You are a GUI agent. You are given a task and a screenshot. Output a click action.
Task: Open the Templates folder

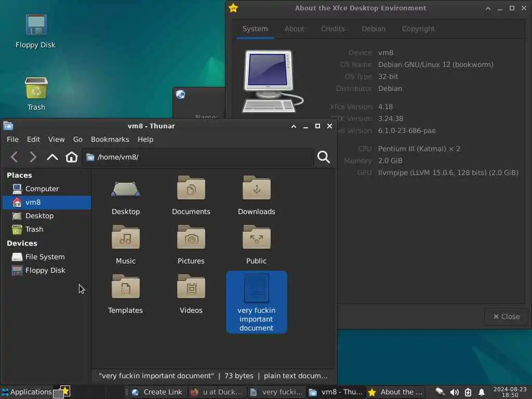point(126,295)
